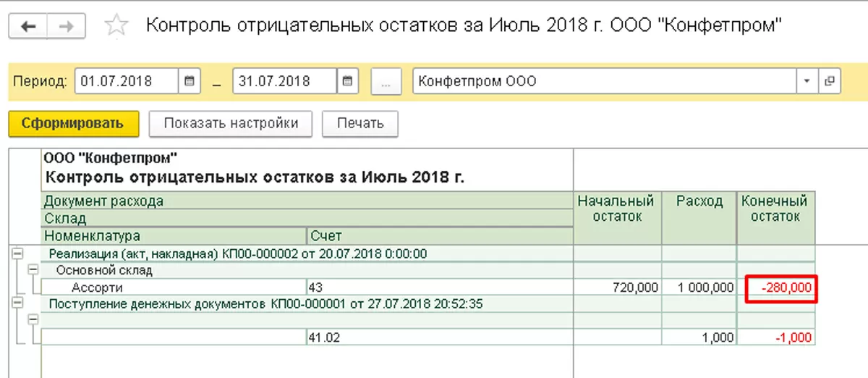
Task: Select the Ассорти nomenclature cell
Action: coord(174,287)
